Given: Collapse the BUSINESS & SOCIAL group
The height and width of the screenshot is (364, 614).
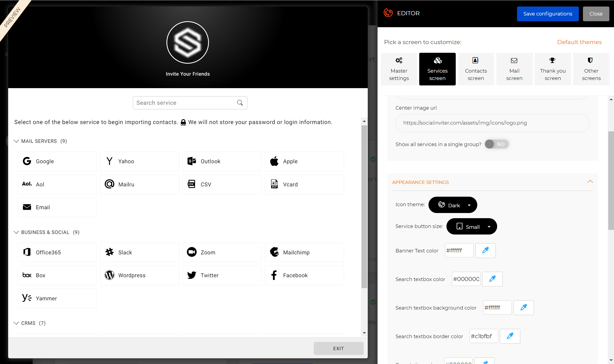Looking at the screenshot, I should coord(16,232).
